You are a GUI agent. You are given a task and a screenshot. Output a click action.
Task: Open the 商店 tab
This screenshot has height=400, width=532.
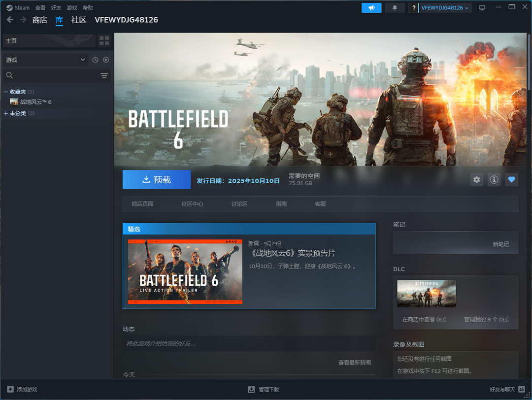(x=39, y=20)
